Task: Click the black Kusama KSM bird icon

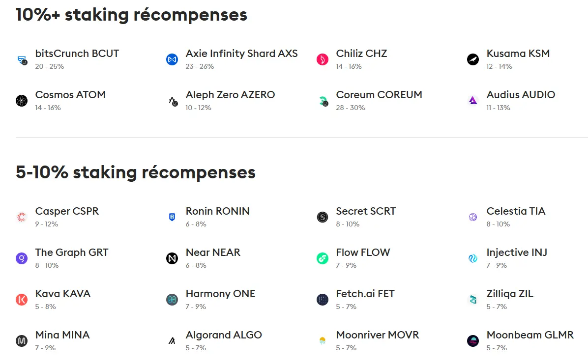Action: tap(473, 59)
